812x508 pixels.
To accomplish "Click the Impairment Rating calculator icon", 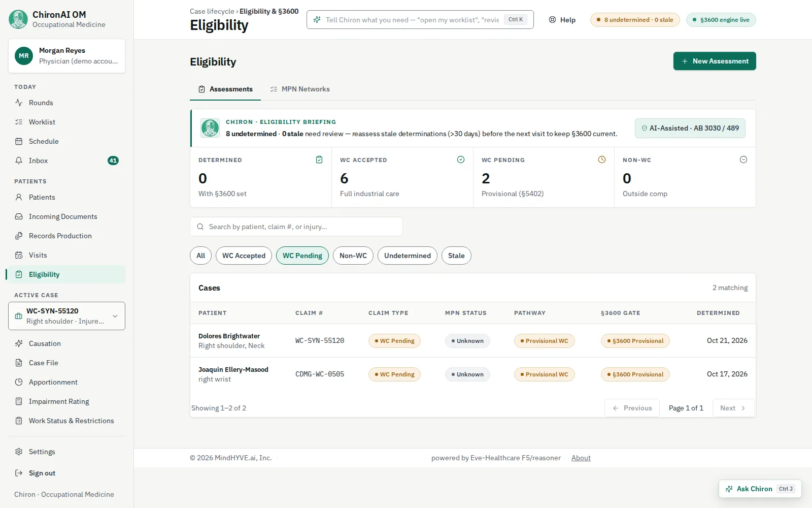I will point(19,401).
